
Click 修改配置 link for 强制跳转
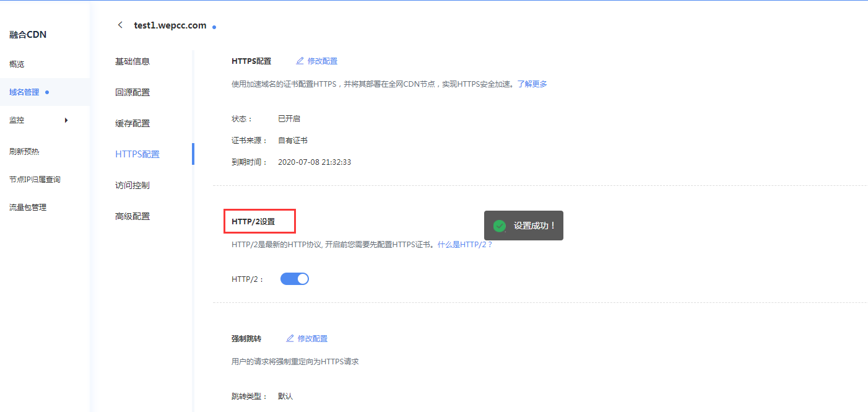(x=313, y=338)
